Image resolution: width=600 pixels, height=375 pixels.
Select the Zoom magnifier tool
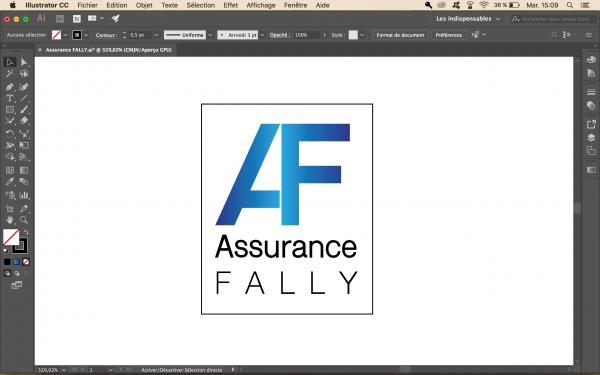click(x=24, y=220)
